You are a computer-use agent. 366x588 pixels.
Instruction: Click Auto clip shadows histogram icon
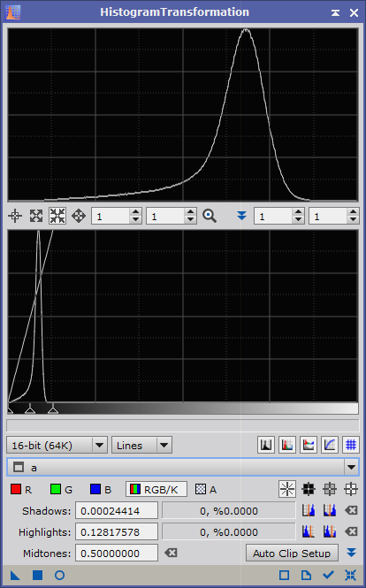point(309,510)
